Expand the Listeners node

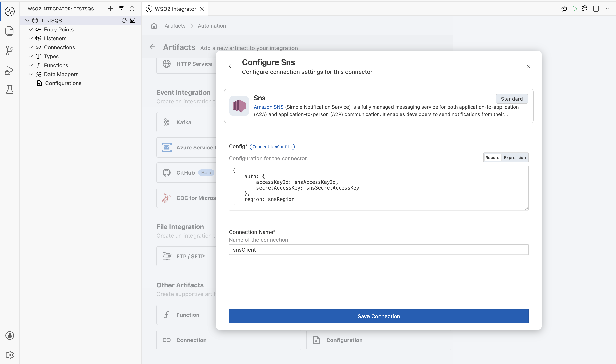click(x=31, y=38)
